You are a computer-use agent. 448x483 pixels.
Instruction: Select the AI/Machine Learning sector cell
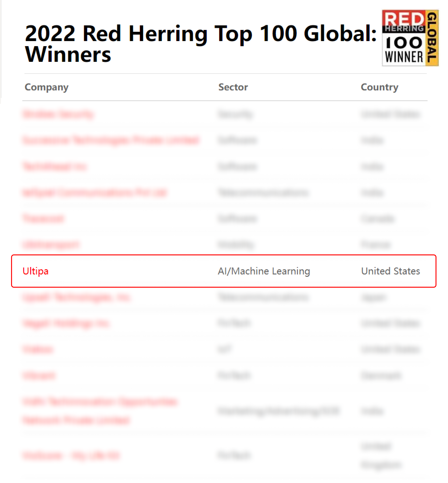[x=264, y=271]
